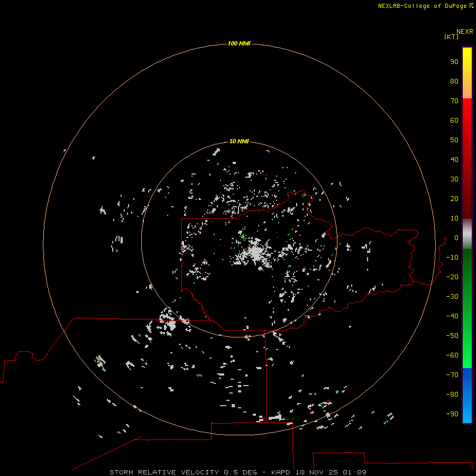This screenshot has height=476, width=476.
Task: Click the -60 value on velocity scale
Action: coord(452,355)
